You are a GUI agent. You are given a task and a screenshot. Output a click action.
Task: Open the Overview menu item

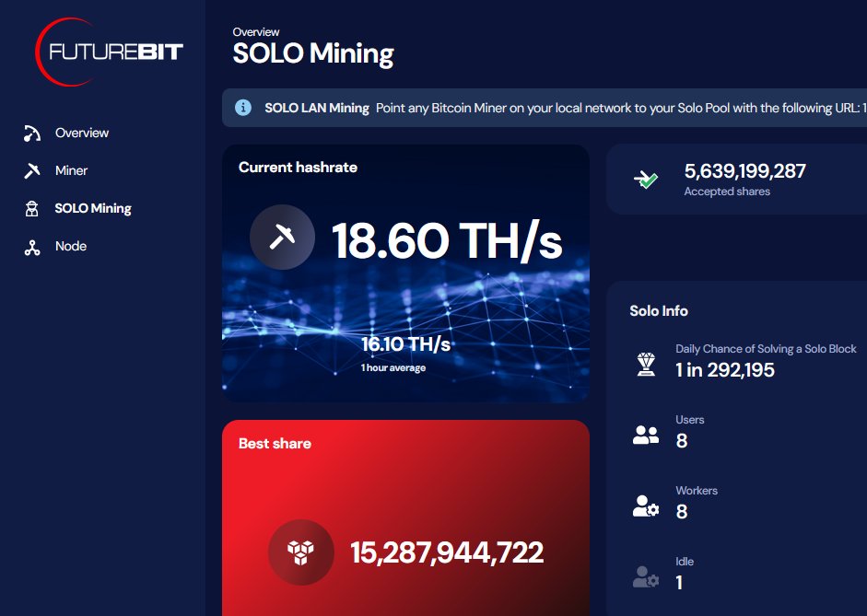[82, 134]
